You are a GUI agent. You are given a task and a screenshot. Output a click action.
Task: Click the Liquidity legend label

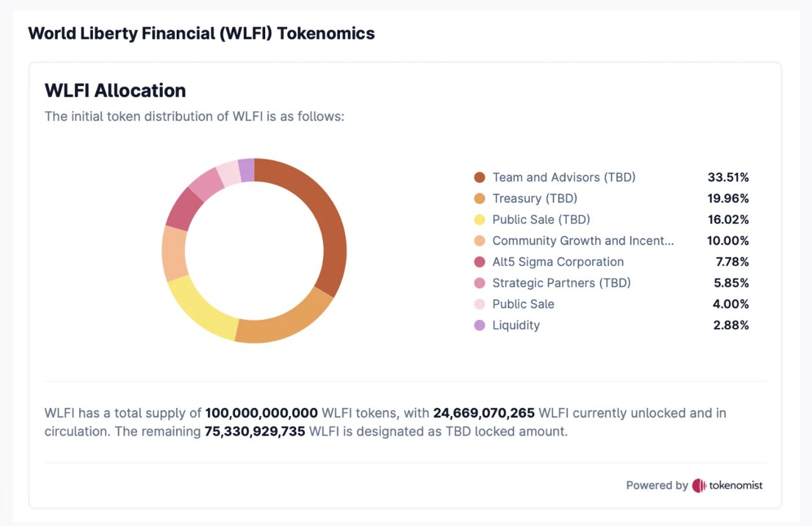(516, 326)
